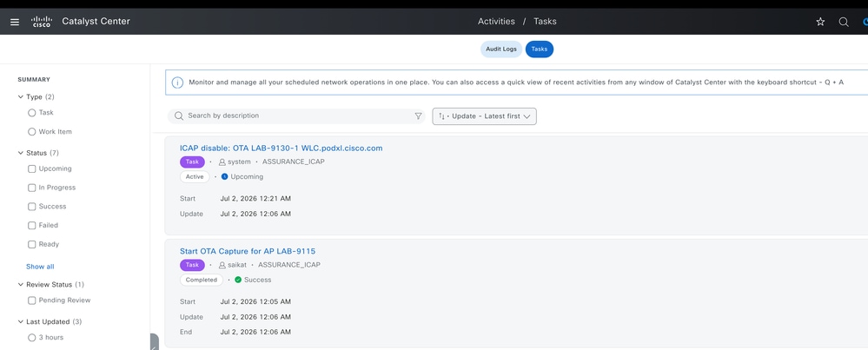Switch to the Tasks tab

[x=540, y=50]
